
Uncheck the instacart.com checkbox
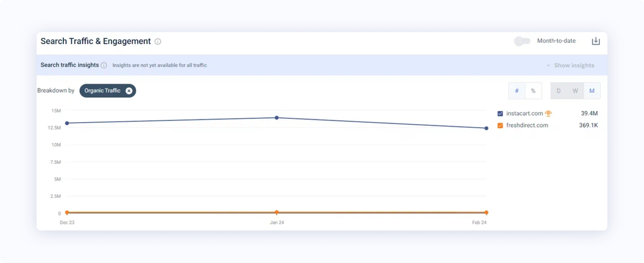(500, 113)
